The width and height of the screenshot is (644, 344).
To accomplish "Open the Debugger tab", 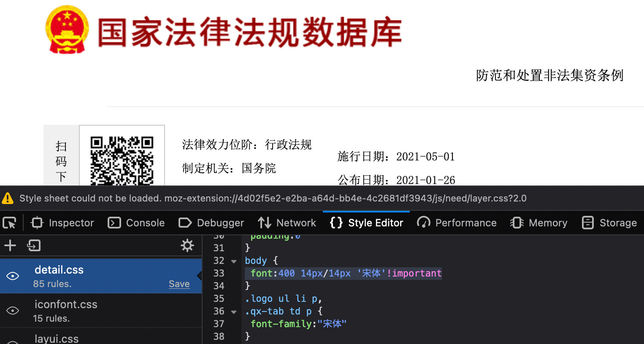I will click(211, 223).
